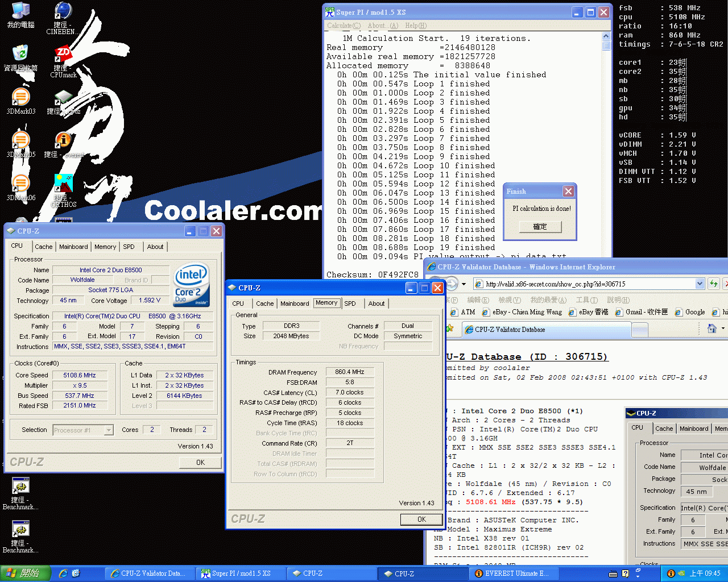Click the orange tray icon near the clock
The height and width of the screenshot is (582, 728).
pyautogui.click(x=671, y=573)
